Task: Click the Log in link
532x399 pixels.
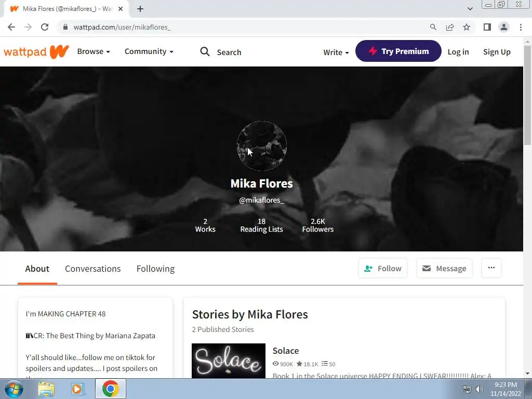Action: click(x=458, y=52)
